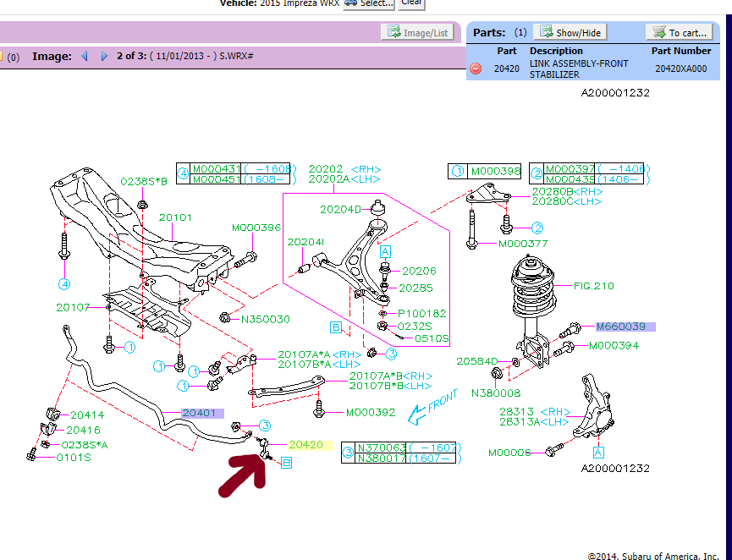This screenshot has width=732, height=560.
Task: Click callout circle 4 near the crossmember bolt
Action: [64, 283]
